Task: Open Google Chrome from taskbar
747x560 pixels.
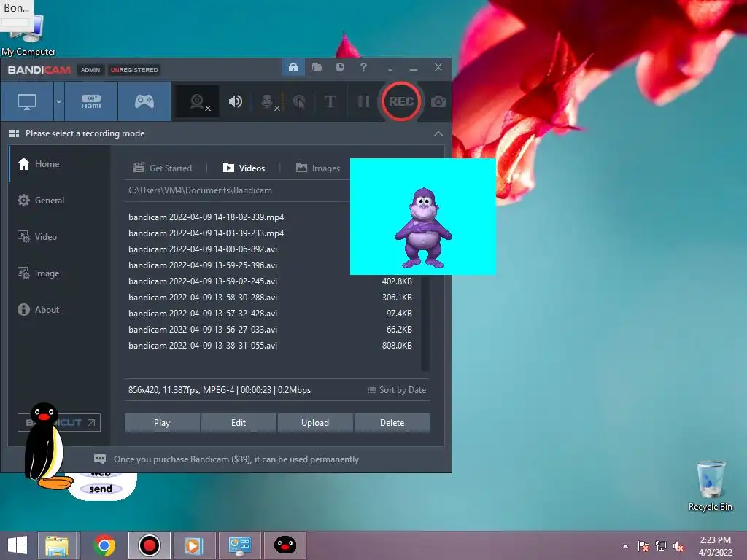Action: pos(104,545)
